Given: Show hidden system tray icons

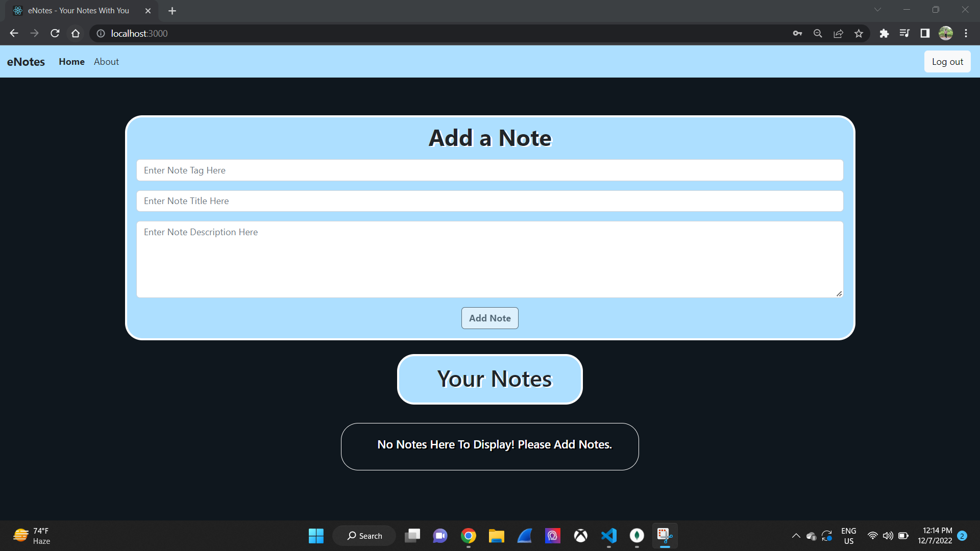Looking at the screenshot, I should tap(795, 536).
